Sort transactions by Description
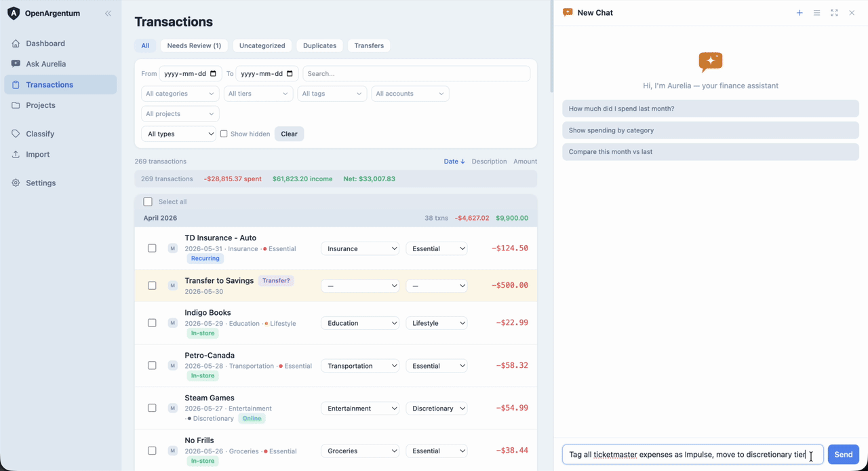868x471 pixels. (x=489, y=162)
